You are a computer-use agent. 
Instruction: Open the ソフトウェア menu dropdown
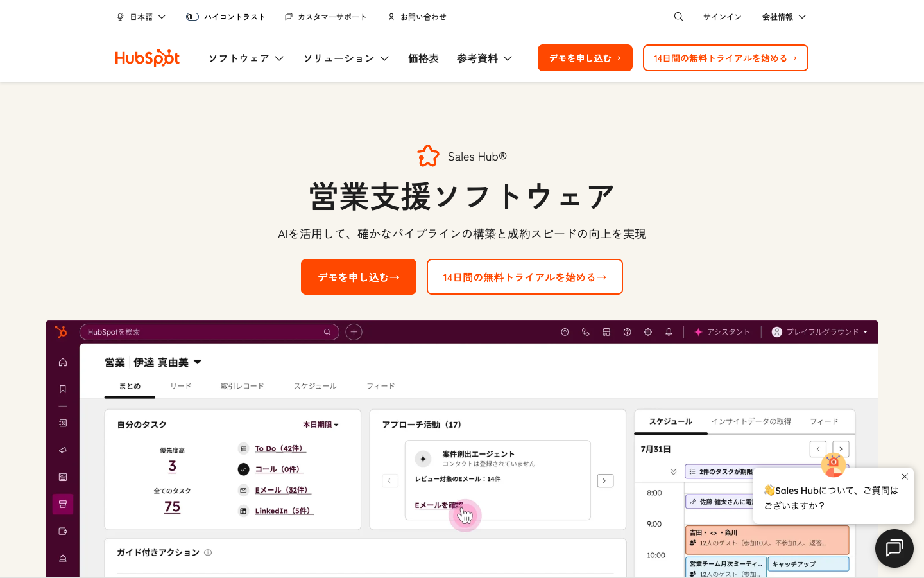click(x=246, y=58)
